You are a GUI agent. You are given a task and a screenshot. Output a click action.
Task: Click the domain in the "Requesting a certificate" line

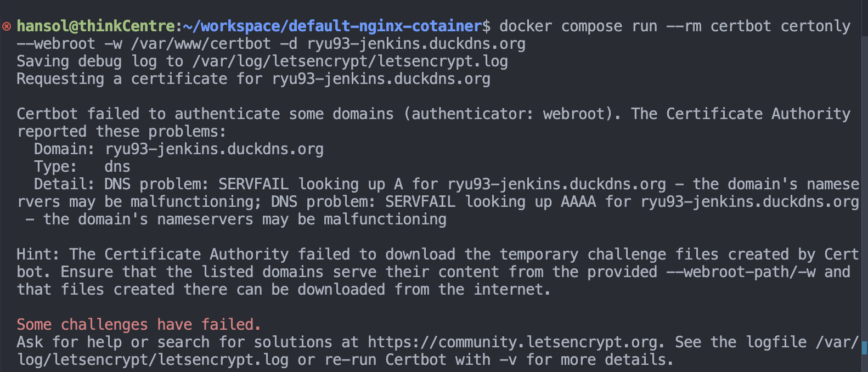(381, 79)
